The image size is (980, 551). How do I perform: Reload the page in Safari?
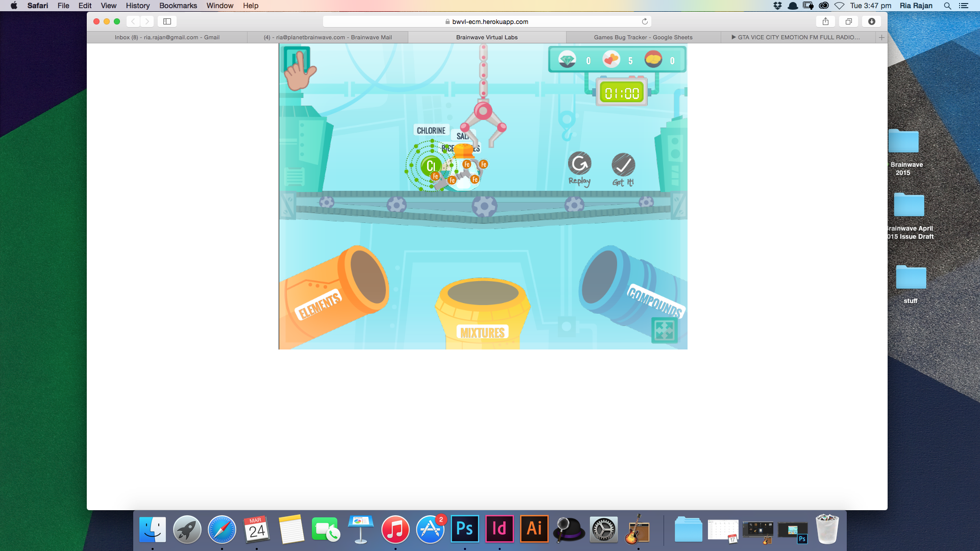[645, 21]
